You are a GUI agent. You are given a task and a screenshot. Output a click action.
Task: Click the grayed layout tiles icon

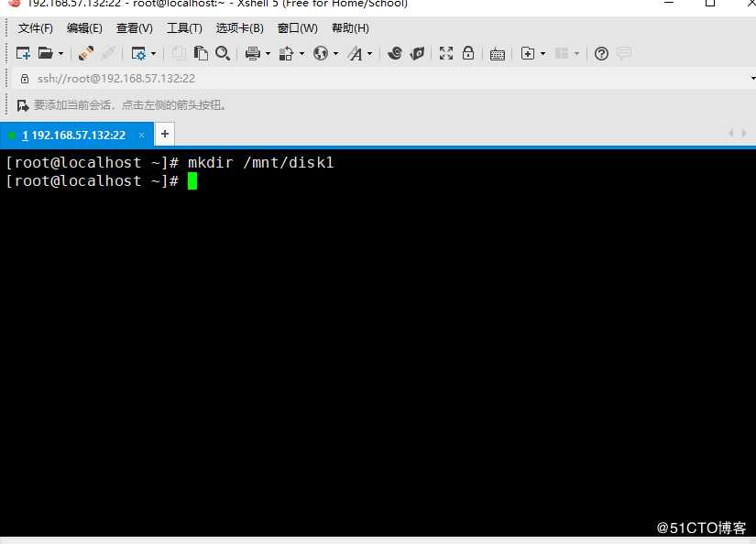(562, 53)
